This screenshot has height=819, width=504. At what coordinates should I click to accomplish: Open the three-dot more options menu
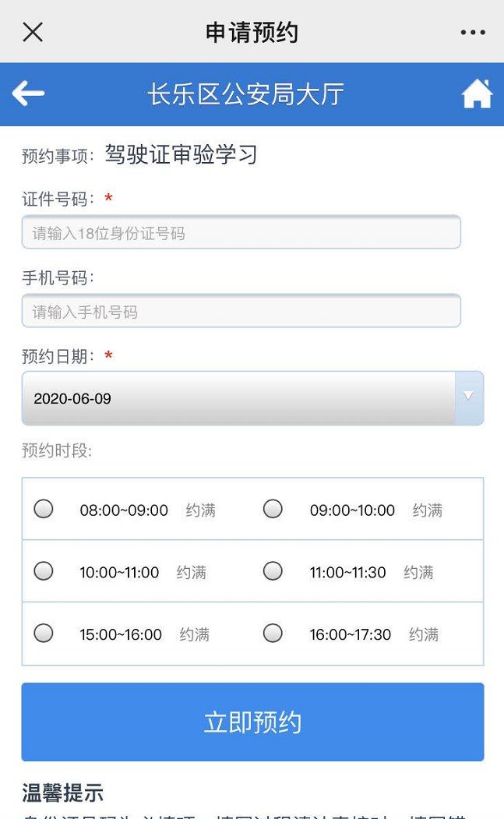point(473,32)
